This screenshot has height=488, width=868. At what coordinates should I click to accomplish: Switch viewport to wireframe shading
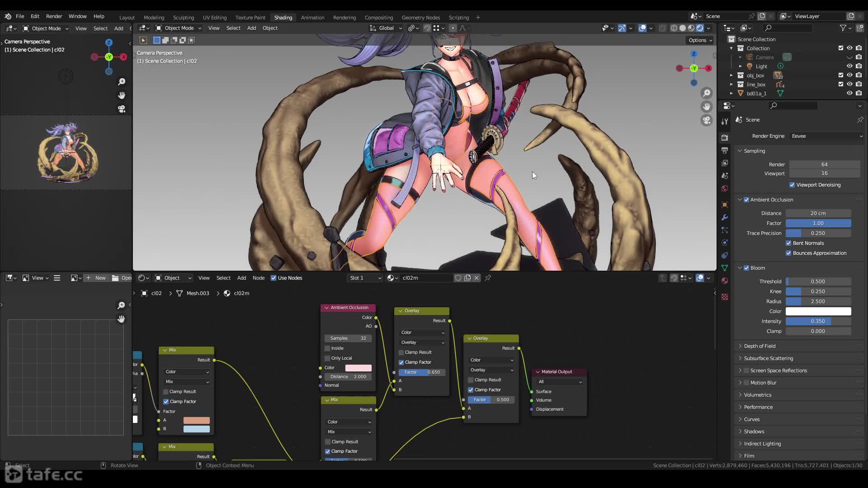click(674, 28)
